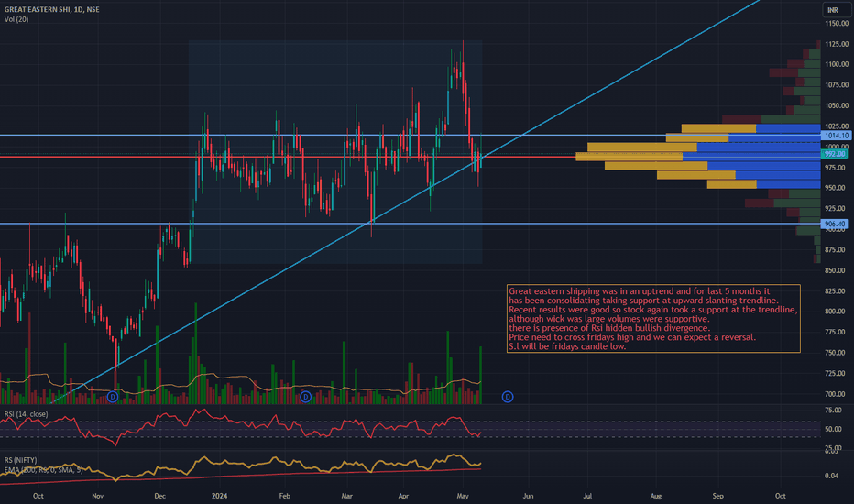854x504 pixels.
Task: Click the 925.00 price axis label
Action: 837,209
